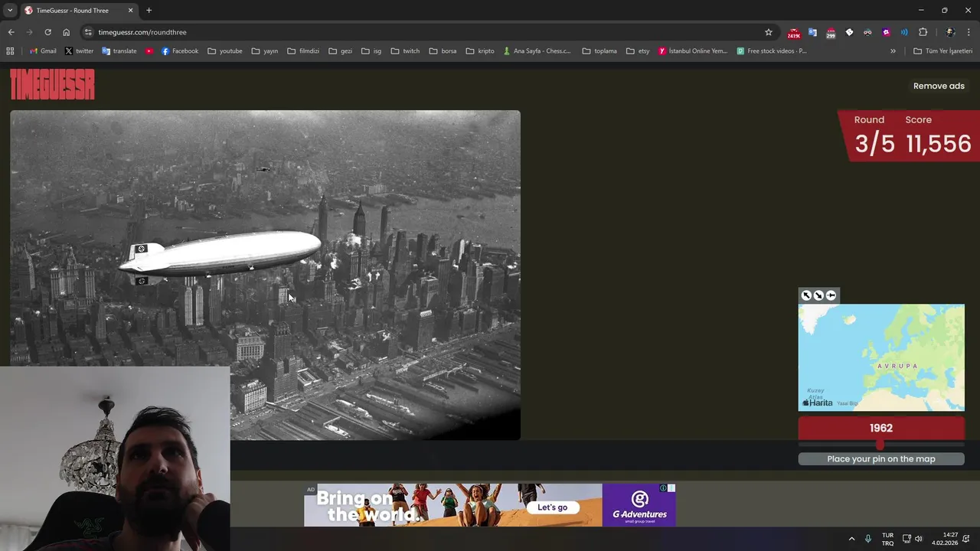Open the youtube bookmark folder
This screenshot has width=980, height=551.
point(225,51)
